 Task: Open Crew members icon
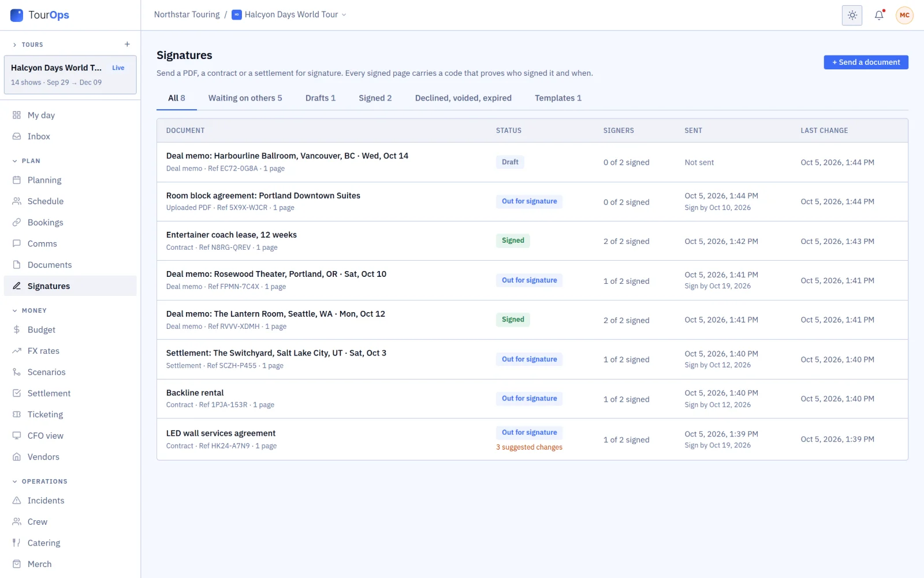point(17,522)
